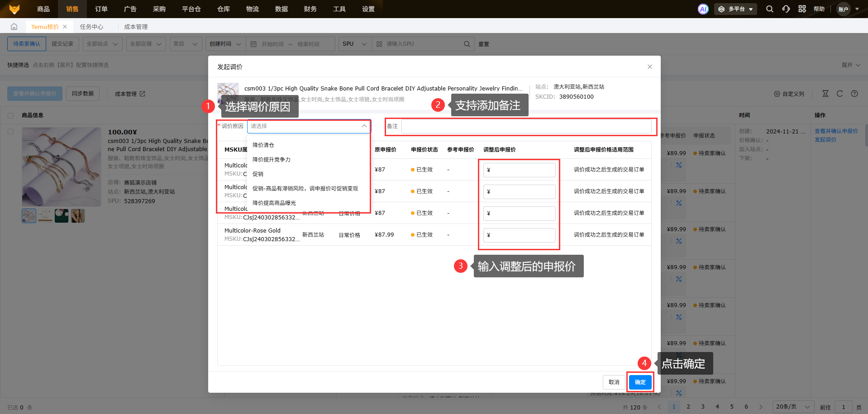Image resolution: width=868 pixels, height=414 pixels.
Task: Tick the checkbox for the csm003 product row
Action: tap(10, 132)
